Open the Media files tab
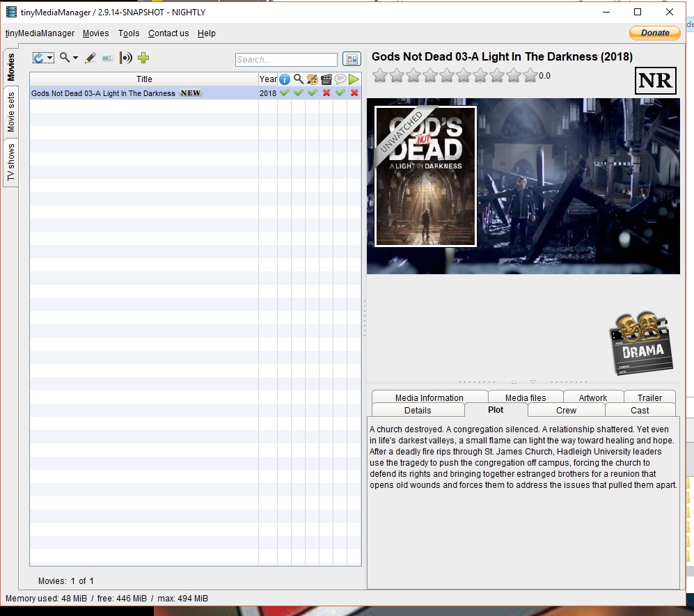The width and height of the screenshot is (694, 616). (x=526, y=397)
